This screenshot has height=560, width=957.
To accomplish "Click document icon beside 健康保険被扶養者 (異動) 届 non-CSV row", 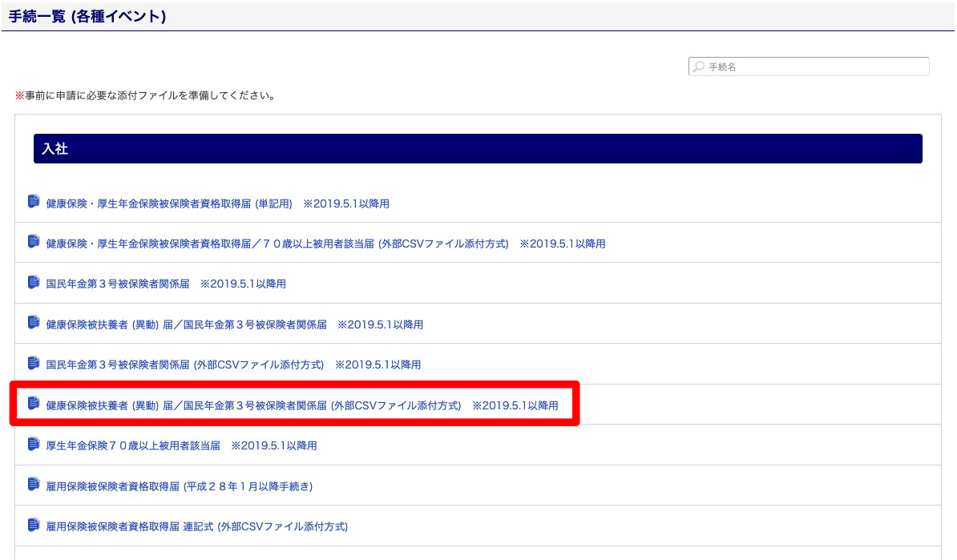I will 34,323.
